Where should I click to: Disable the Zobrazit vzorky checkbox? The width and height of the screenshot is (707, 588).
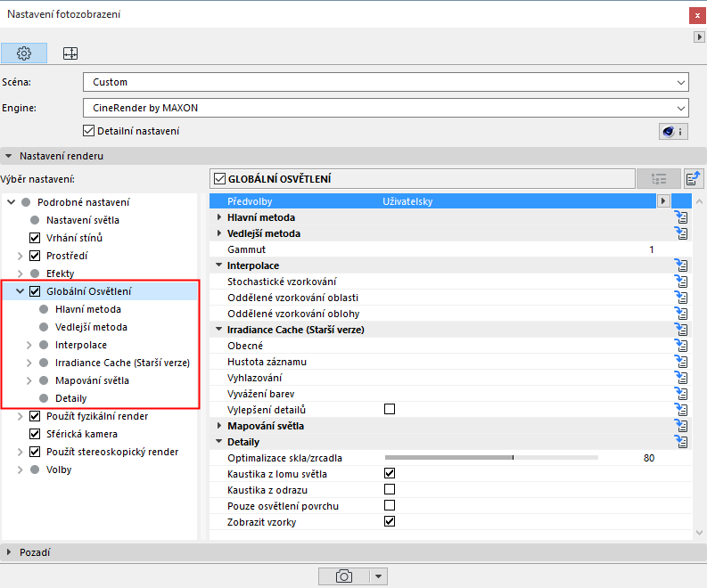(x=390, y=522)
